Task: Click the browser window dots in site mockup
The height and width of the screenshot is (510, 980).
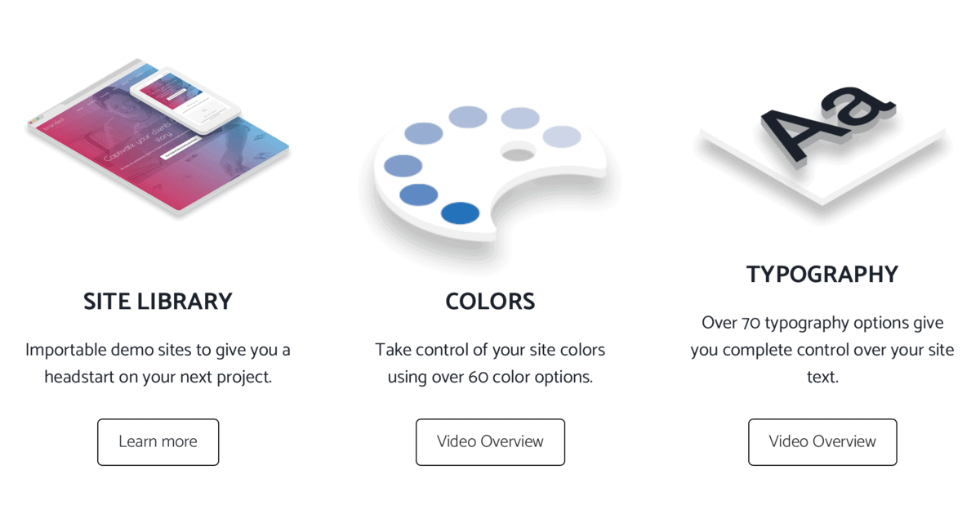Action: point(34,123)
